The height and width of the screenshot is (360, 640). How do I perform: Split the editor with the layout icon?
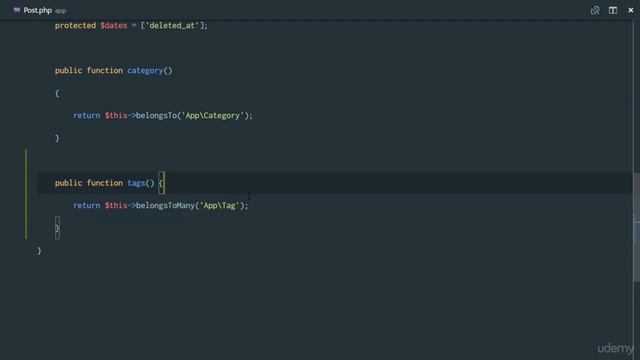[613, 10]
